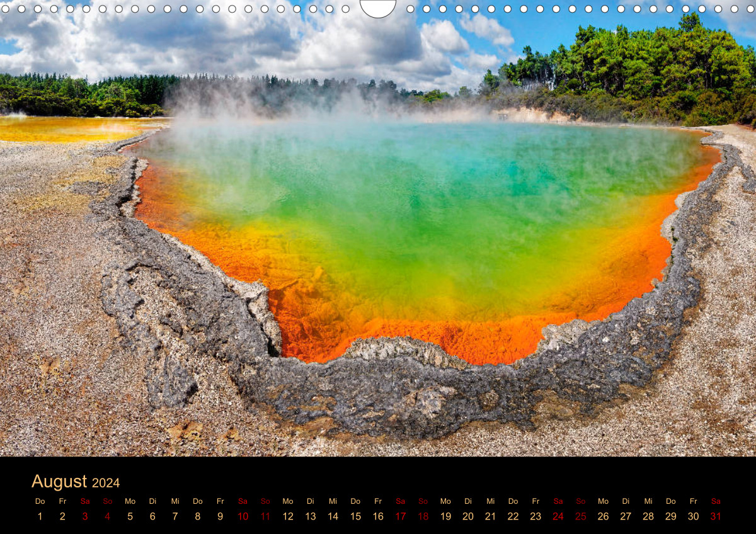Select the red Sunday date 18
Screen dimensions: 756x534
(423, 516)
